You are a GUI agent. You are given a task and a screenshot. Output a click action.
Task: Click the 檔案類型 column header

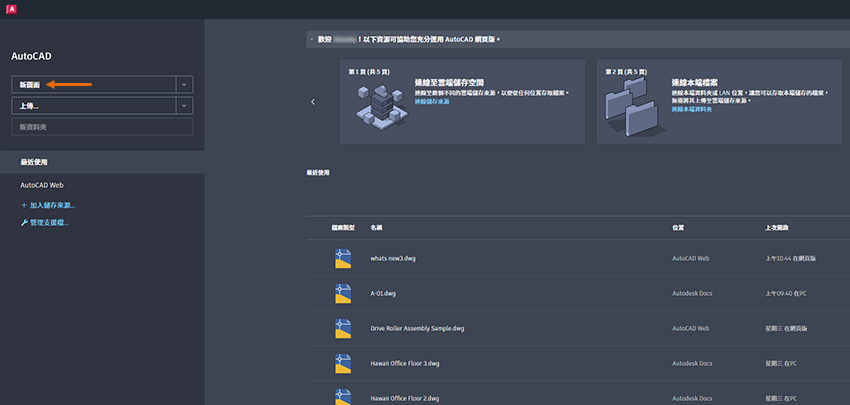pos(343,228)
